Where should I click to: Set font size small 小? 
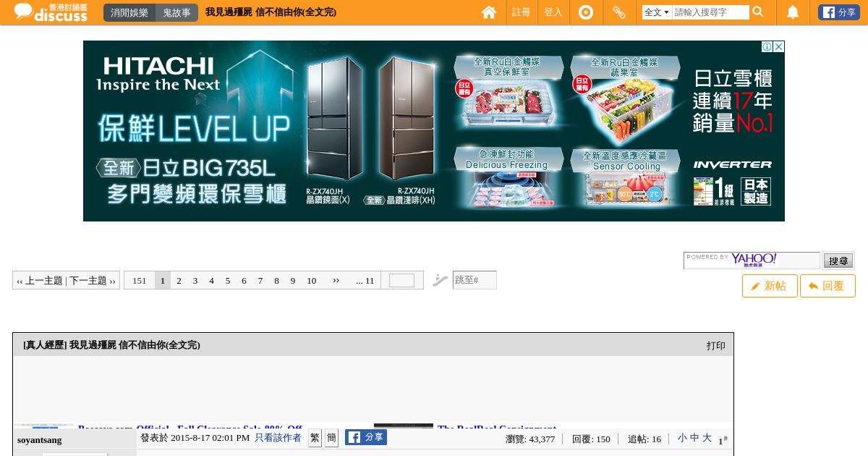(x=682, y=438)
